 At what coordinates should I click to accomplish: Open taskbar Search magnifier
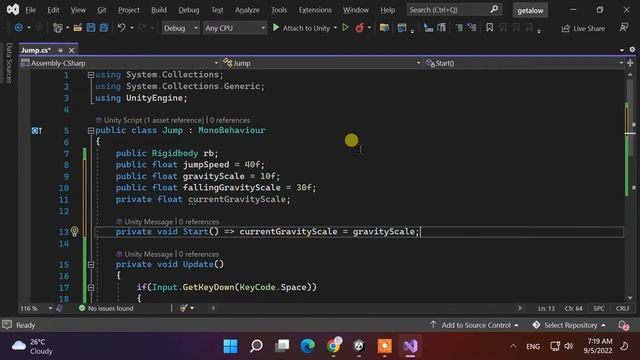tap(256, 346)
